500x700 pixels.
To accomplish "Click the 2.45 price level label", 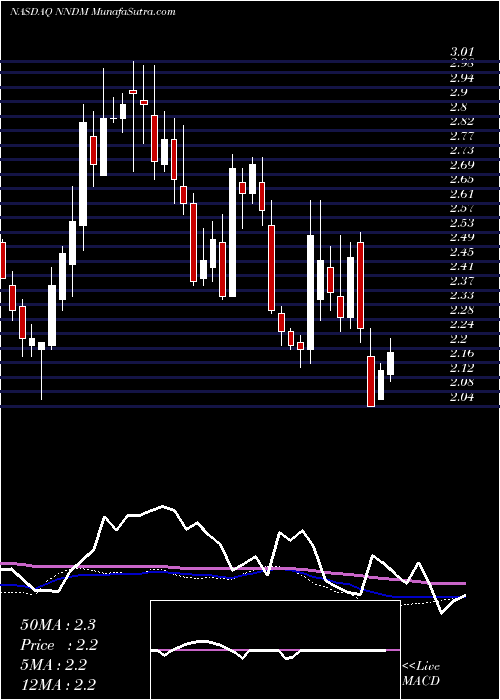I will click(462, 252).
